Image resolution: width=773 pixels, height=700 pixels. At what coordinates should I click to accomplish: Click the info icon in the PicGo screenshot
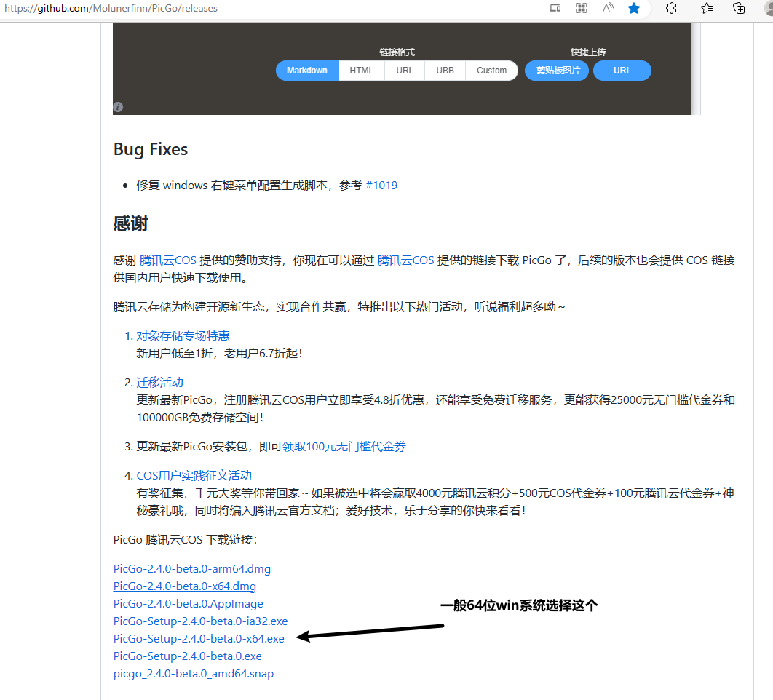117,106
